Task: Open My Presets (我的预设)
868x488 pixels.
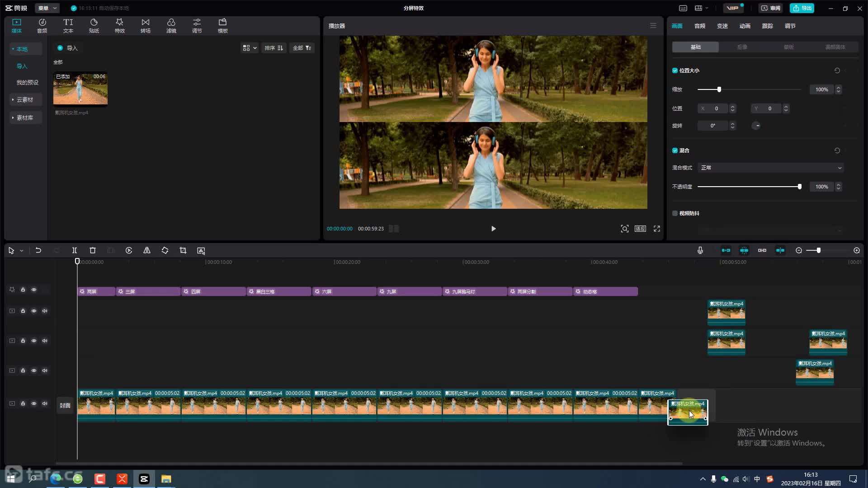Action: 28,82
